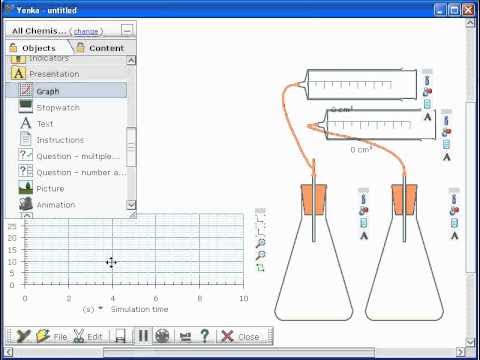This screenshot has width=480, height=360.
Task: Click the Animation film icon
Action: pyautogui.click(x=25, y=204)
